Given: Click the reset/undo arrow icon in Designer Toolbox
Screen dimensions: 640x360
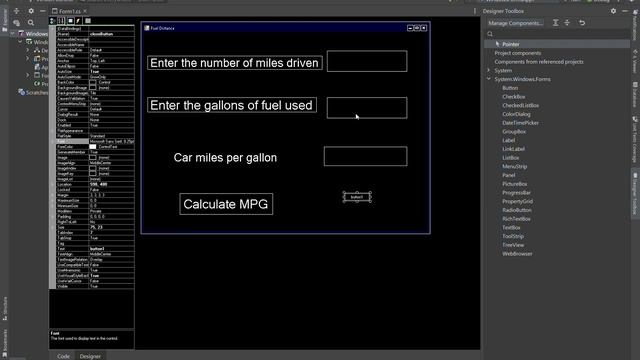Looking at the screenshot, I should 582,23.
